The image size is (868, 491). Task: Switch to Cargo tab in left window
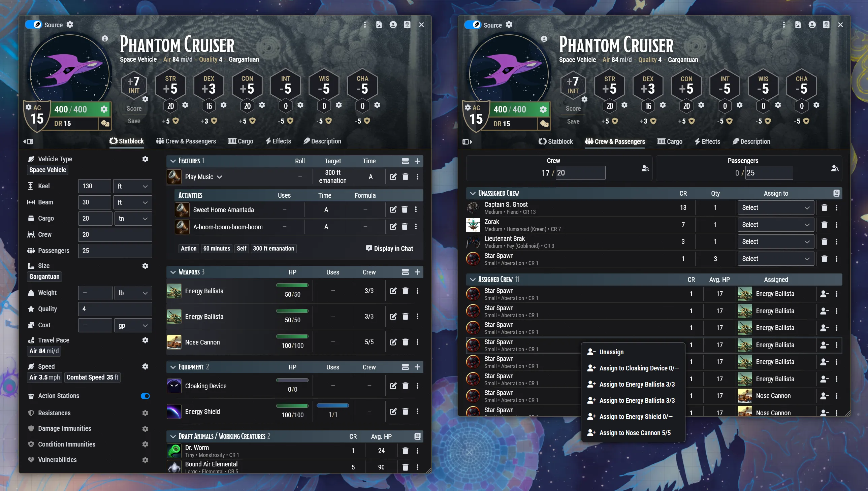(x=240, y=141)
